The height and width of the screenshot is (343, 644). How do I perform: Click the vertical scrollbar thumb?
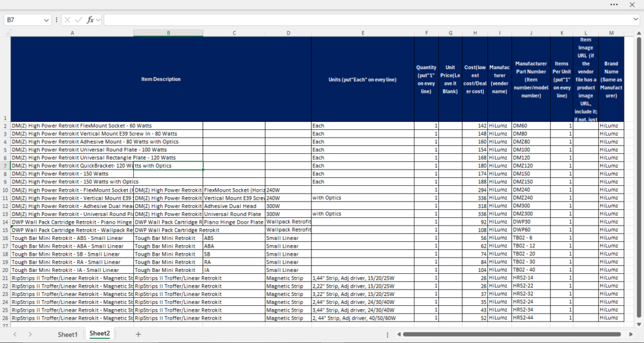click(639, 177)
